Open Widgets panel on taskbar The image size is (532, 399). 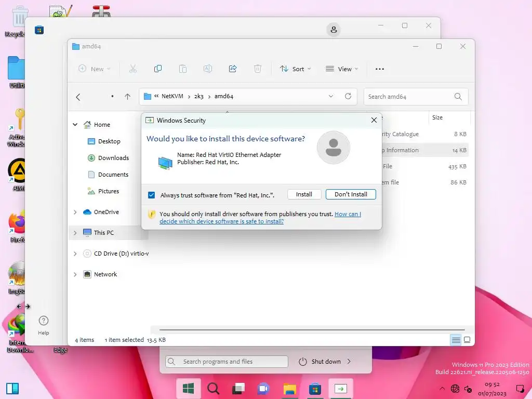pos(12,389)
